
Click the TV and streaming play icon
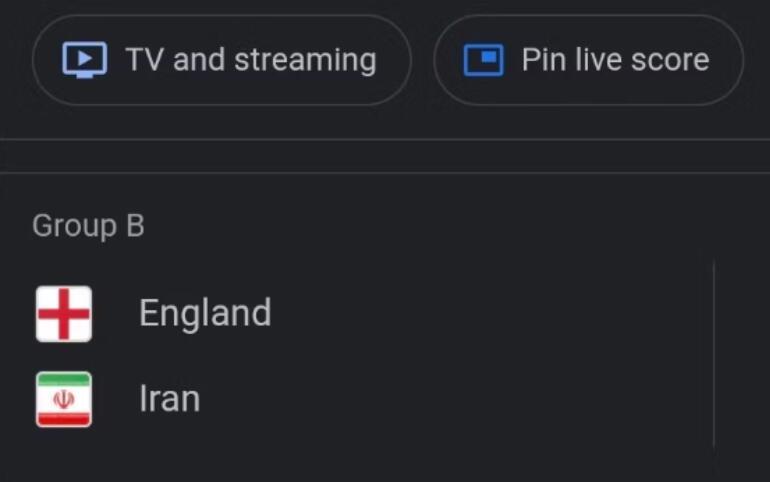coord(84,59)
